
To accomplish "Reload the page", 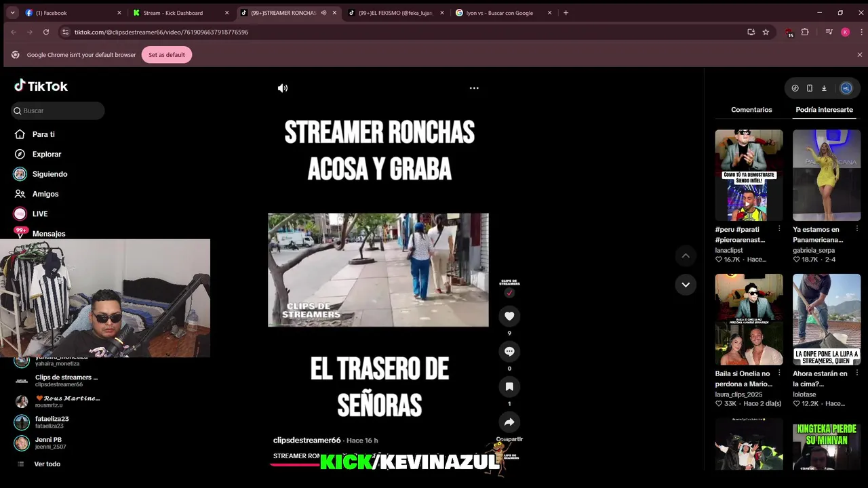I will tap(46, 32).
